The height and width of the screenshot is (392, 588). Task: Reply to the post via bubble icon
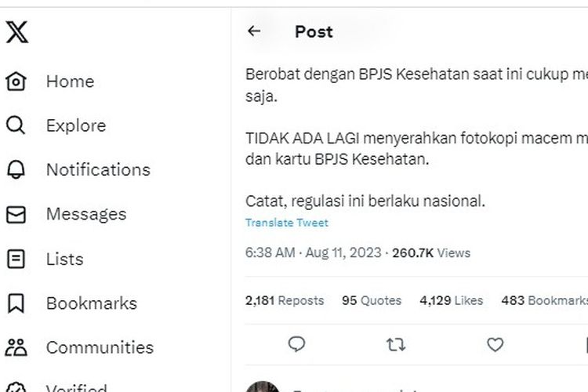pyautogui.click(x=296, y=343)
